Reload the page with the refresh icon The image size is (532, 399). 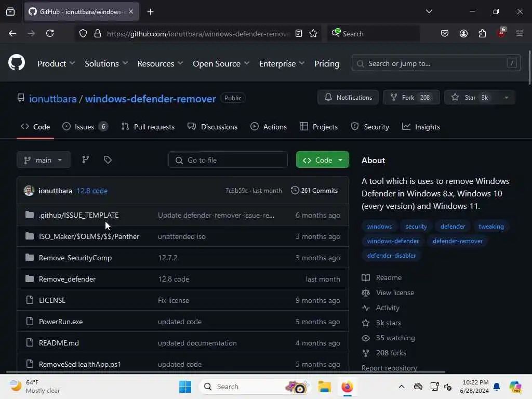(50, 33)
